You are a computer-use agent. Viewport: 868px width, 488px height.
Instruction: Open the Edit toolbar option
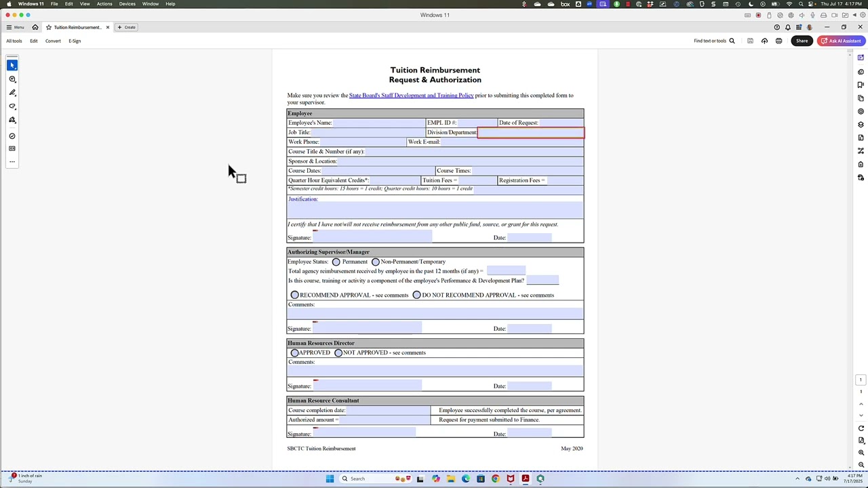pos(34,41)
